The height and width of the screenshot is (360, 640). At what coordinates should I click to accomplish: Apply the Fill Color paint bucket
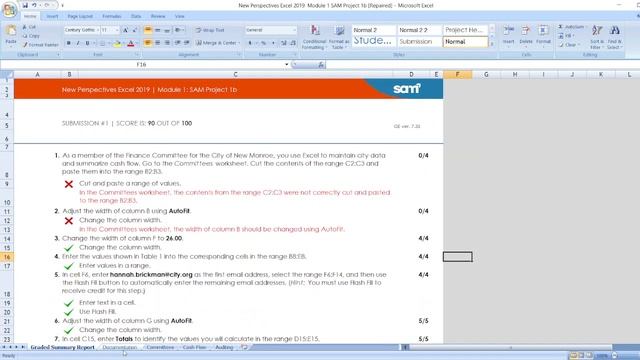click(x=117, y=43)
